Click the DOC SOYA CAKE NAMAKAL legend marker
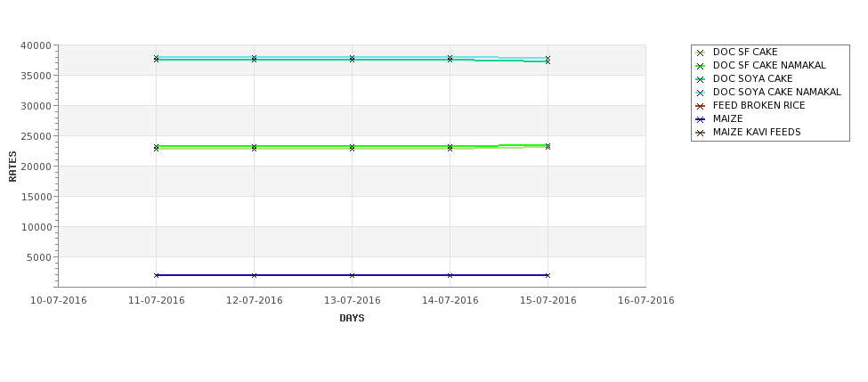The image size is (868, 382). click(701, 93)
